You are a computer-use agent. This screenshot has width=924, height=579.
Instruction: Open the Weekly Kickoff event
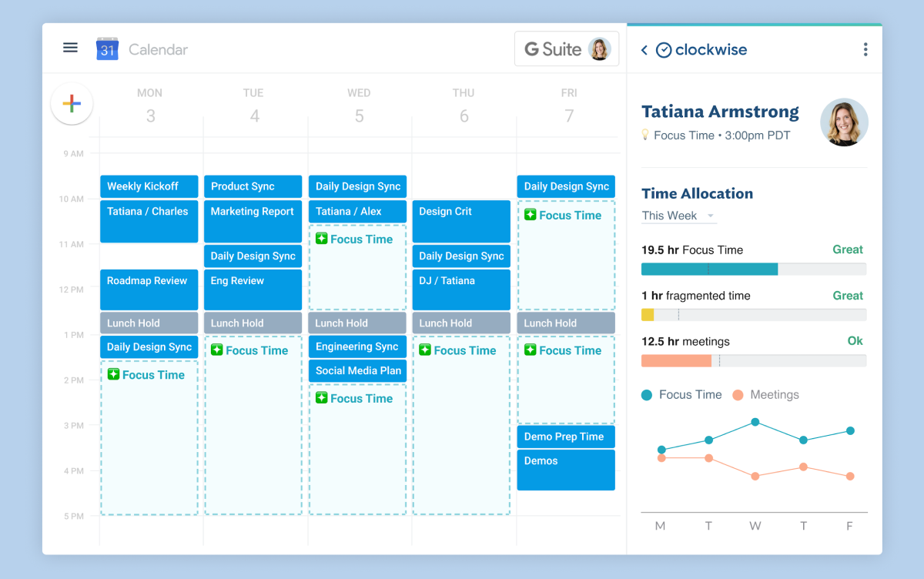[x=149, y=186]
